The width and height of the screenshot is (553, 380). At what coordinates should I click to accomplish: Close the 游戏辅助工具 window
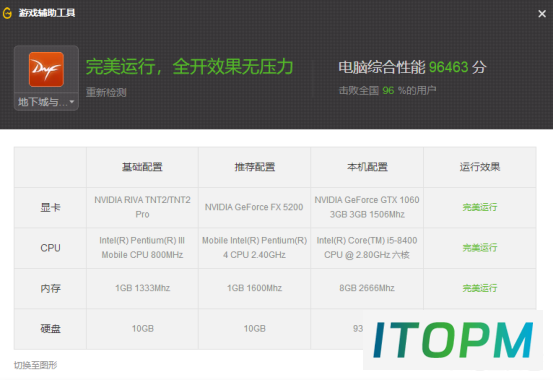[542, 14]
